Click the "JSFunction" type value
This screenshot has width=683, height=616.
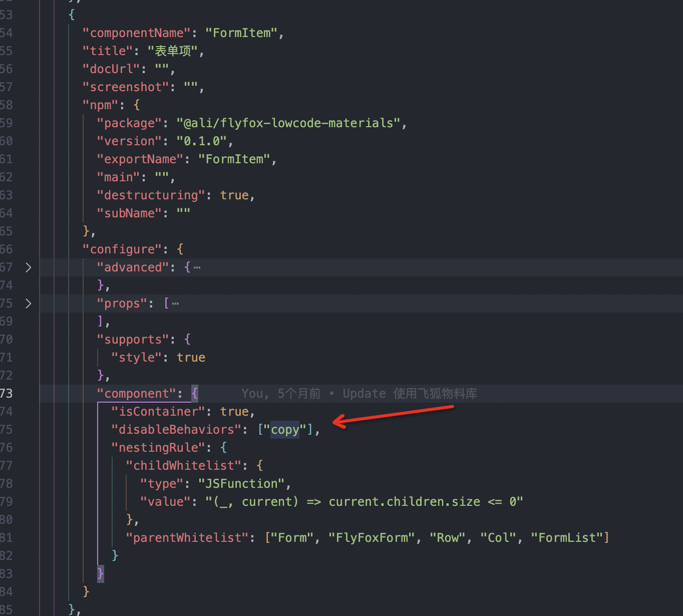(x=242, y=483)
